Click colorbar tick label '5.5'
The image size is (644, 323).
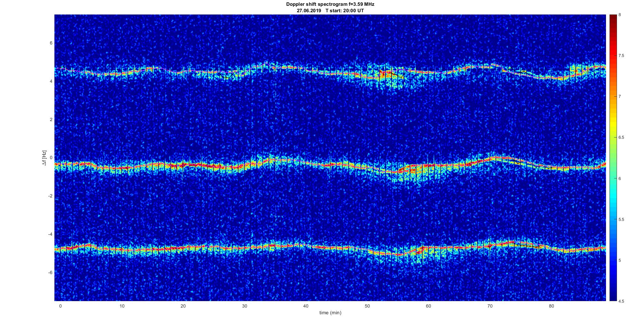621,220
